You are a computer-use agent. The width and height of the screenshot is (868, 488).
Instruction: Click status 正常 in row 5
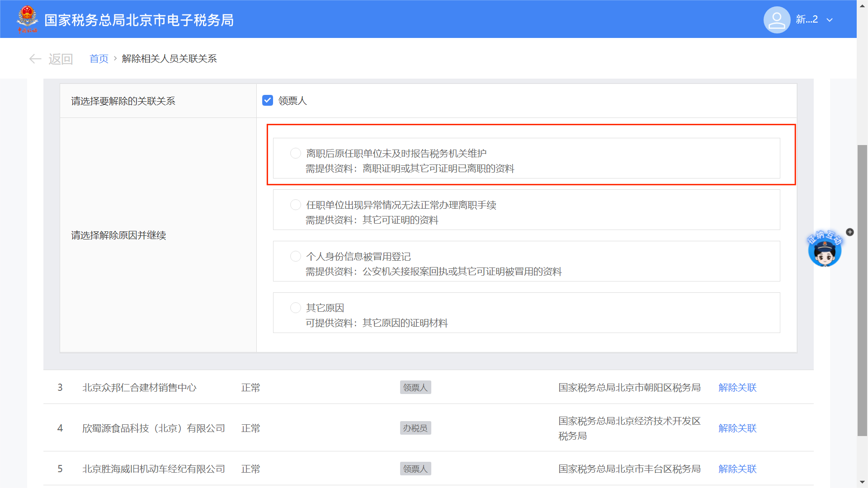(x=250, y=469)
